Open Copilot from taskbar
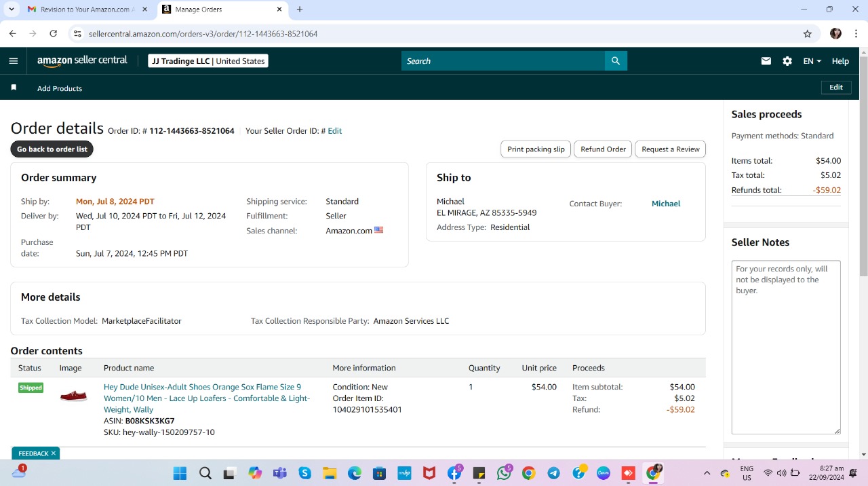868x486 pixels. pyautogui.click(x=255, y=473)
